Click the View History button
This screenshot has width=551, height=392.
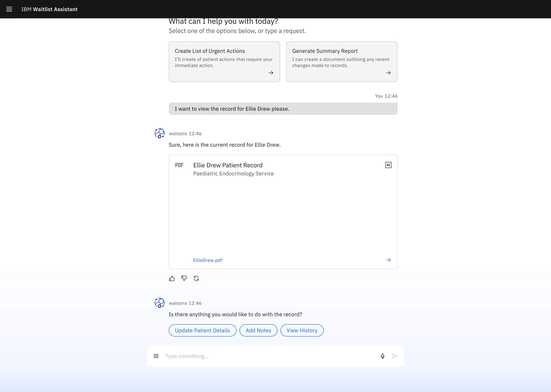[x=302, y=330]
